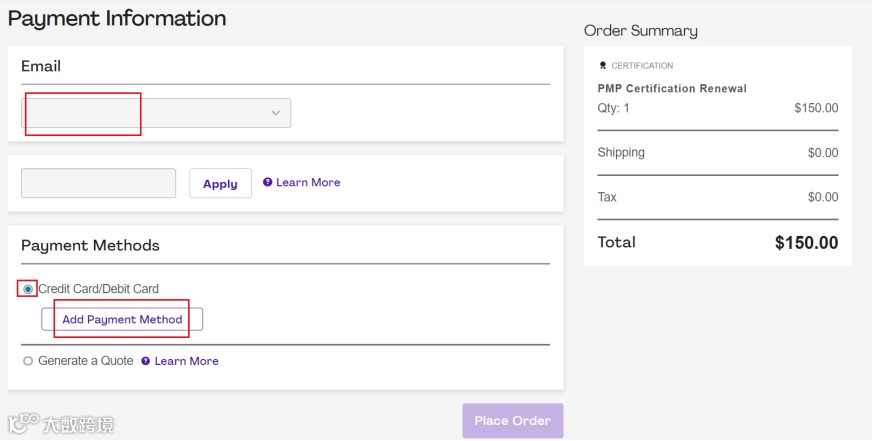Click the certification ribbon icon in Order Summary

click(602, 66)
